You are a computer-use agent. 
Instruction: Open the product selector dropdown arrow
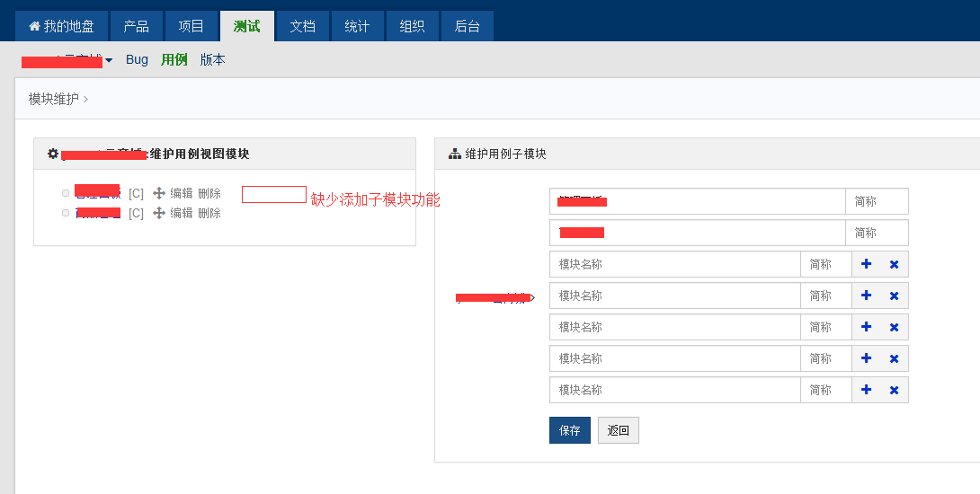click(x=109, y=60)
